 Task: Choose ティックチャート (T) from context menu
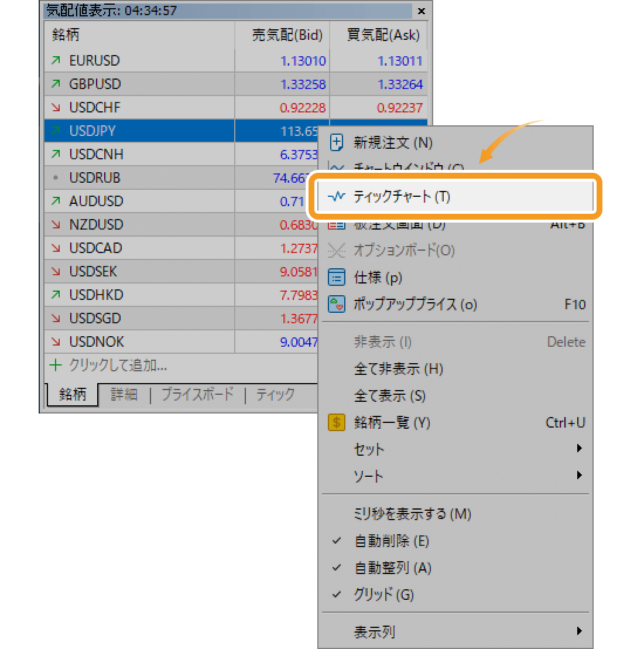454,196
